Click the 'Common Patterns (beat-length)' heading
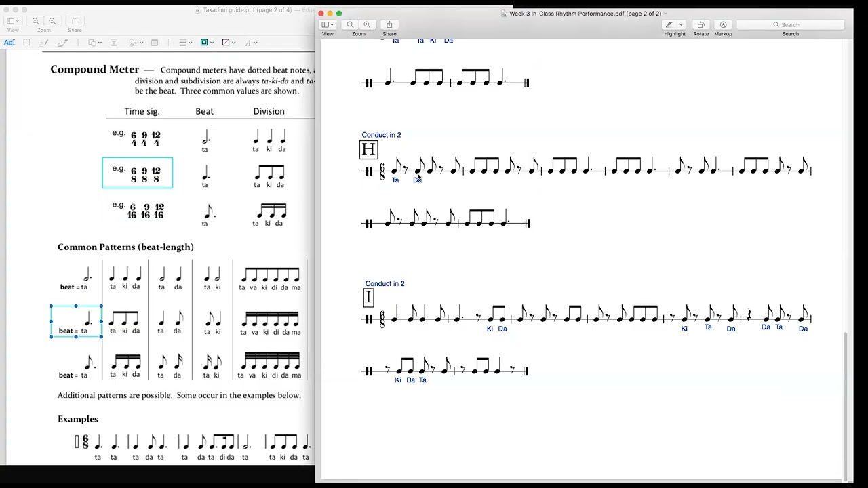Image resolution: width=868 pixels, height=488 pixels. coord(125,247)
